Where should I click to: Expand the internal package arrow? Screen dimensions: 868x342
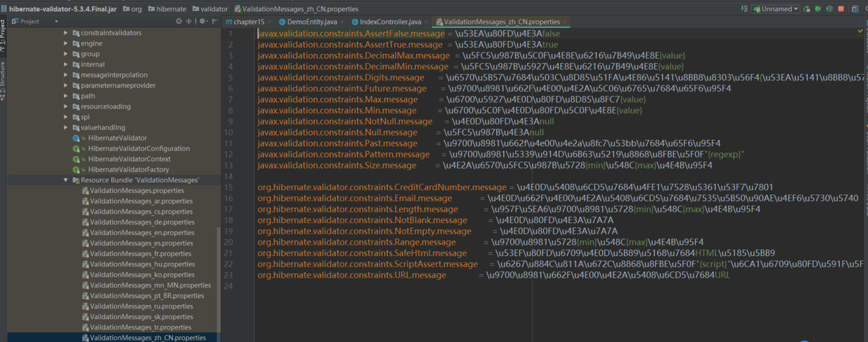click(66, 64)
